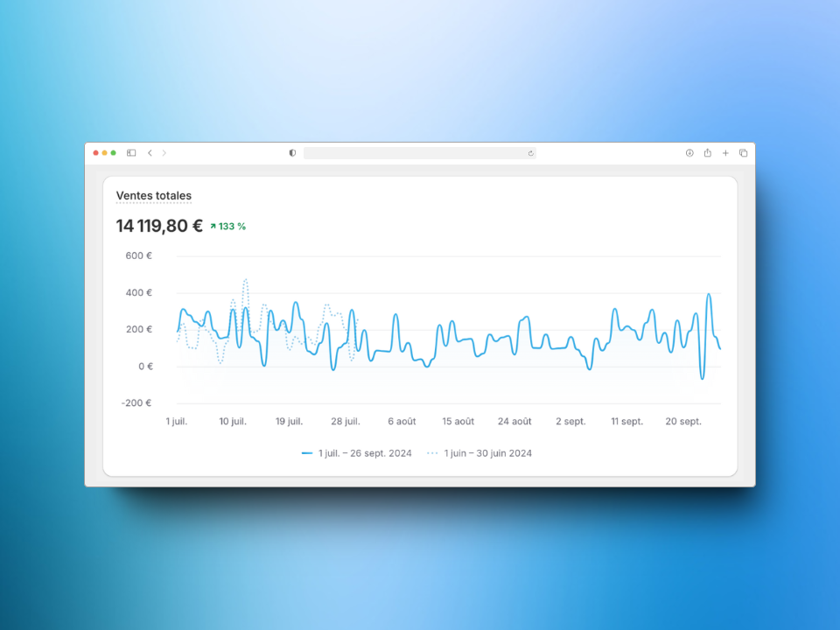Open a new tab with plus icon

coord(725,153)
